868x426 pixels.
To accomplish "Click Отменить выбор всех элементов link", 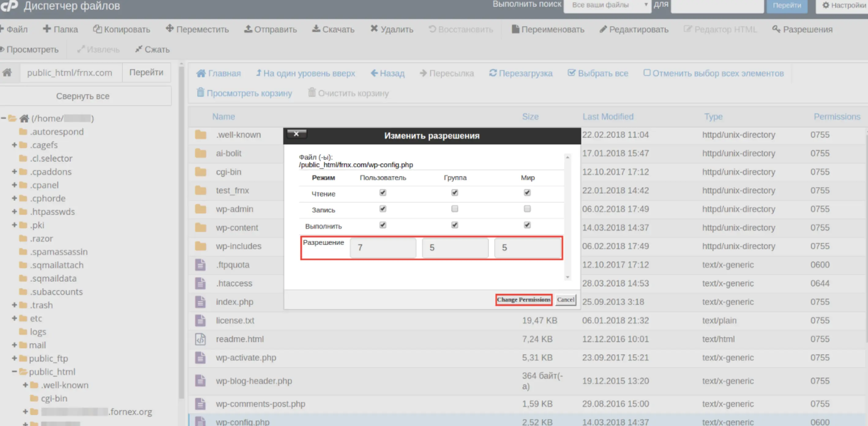I will [714, 73].
